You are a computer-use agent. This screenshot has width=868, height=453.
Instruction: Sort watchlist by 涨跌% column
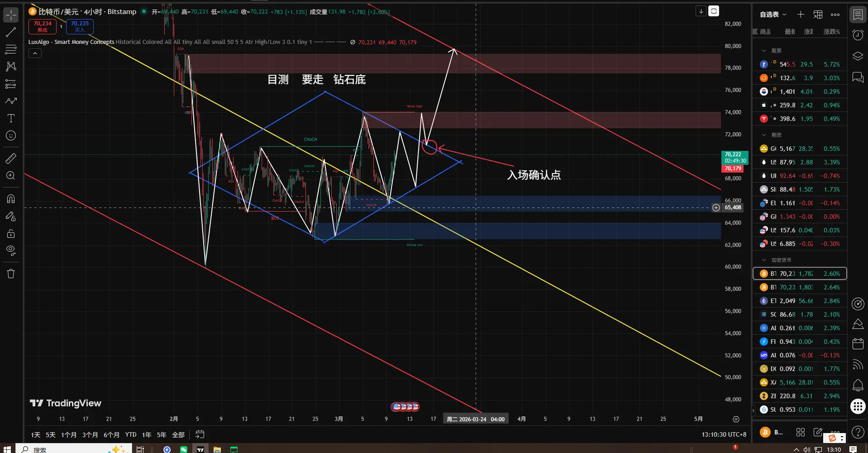click(831, 32)
